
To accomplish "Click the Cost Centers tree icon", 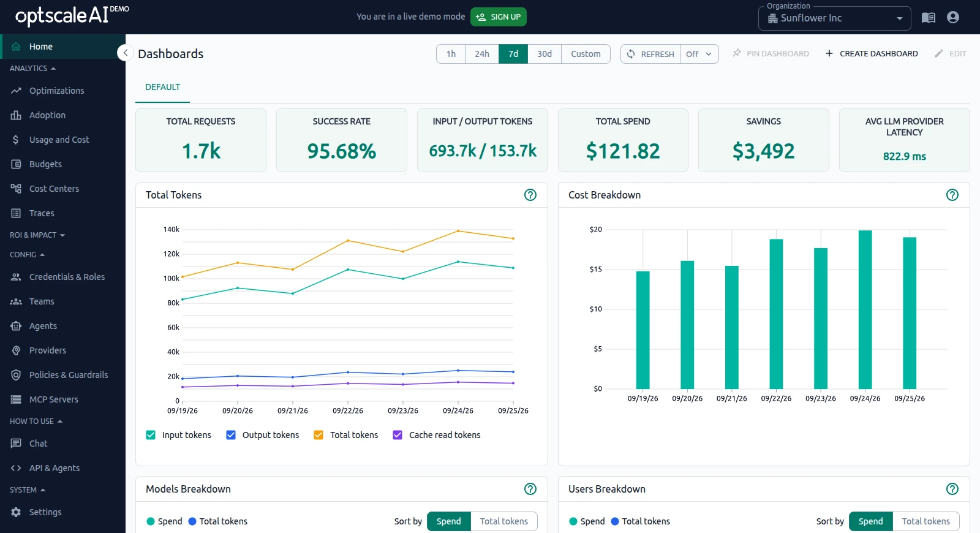I will [16, 189].
